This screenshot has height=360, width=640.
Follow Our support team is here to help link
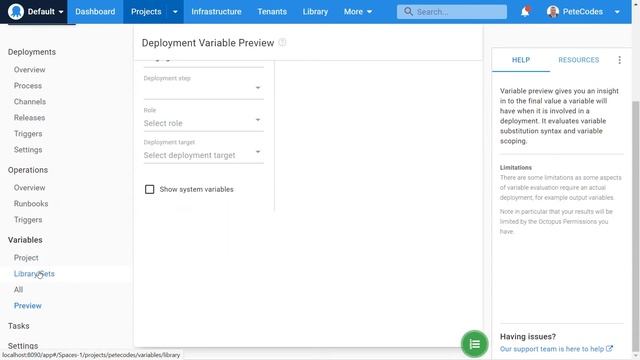[x=552, y=349]
